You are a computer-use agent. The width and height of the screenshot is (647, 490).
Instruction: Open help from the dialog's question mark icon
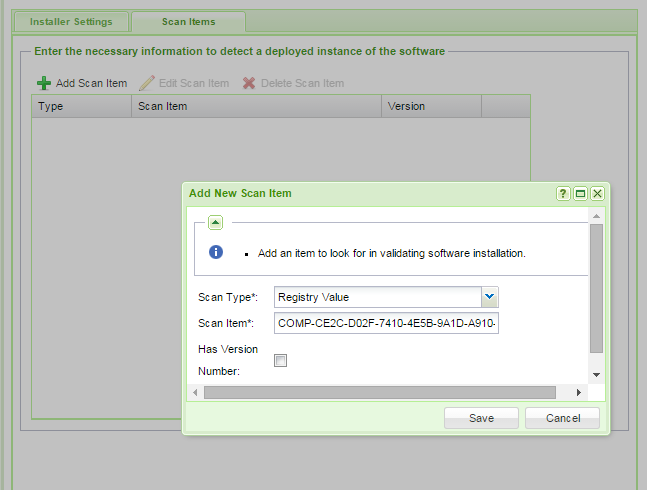(563, 193)
